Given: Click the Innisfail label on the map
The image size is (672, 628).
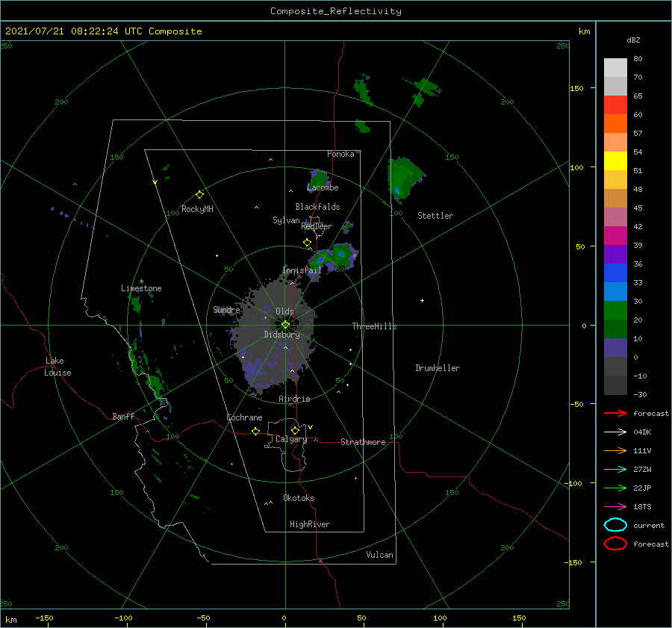Looking at the screenshot, I should tap(302, 270).
